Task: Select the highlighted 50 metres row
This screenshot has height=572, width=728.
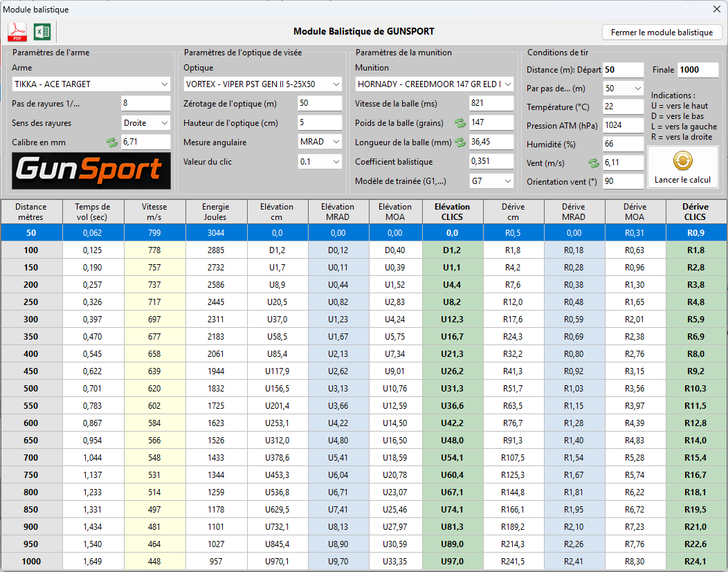Action: point(364,233)
